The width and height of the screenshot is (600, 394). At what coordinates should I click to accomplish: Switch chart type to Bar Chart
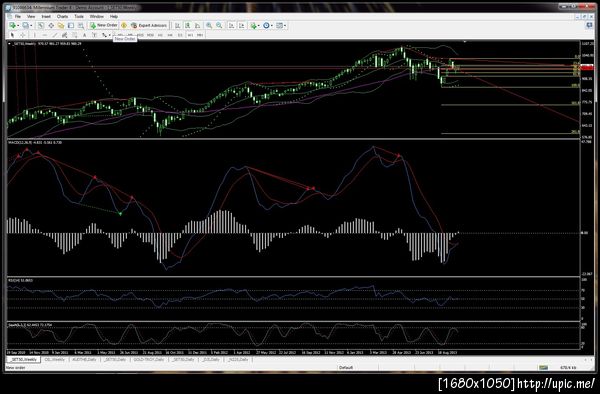point(178,25)
